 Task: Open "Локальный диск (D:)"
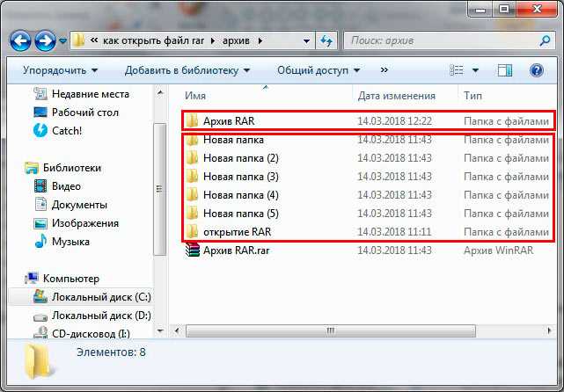(x=92, y=316)
